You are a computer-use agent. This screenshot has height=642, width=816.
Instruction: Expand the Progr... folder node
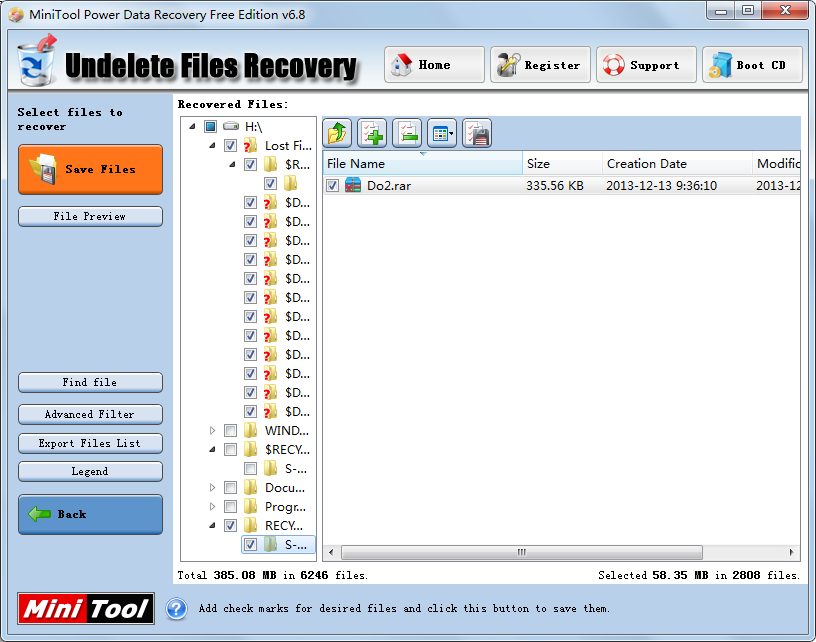(x=212, y=506)
